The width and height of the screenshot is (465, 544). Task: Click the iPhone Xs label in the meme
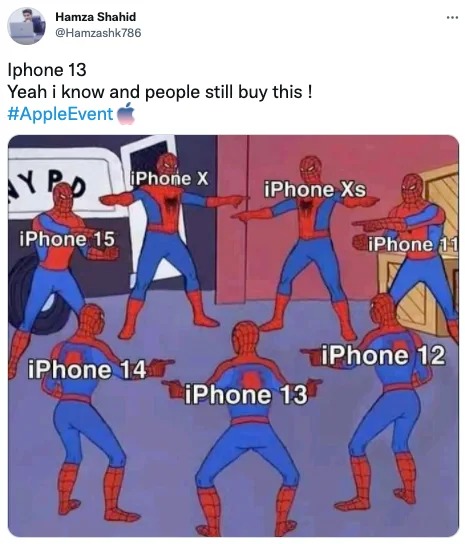click(x=315, y=190)
